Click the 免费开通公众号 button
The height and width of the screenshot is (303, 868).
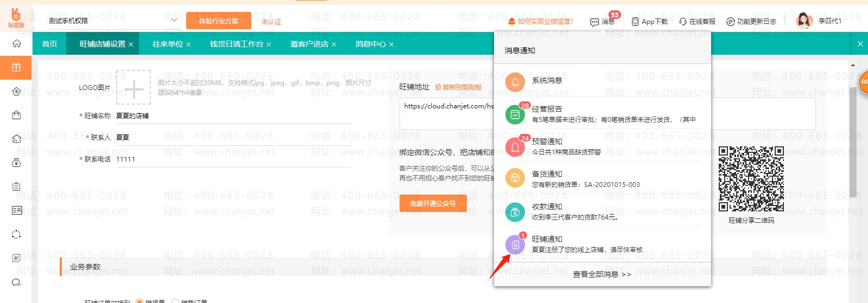(433, 203)
